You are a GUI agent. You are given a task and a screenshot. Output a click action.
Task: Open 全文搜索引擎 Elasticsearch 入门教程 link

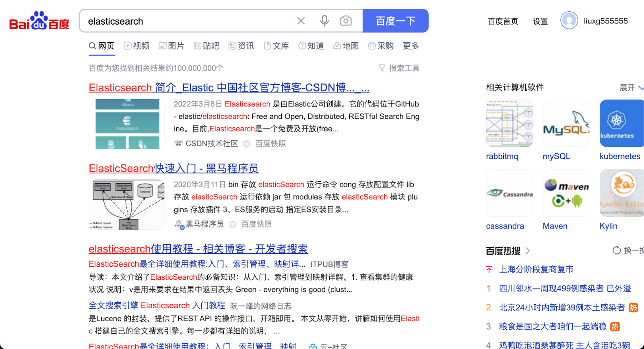(x=157, y=305)
